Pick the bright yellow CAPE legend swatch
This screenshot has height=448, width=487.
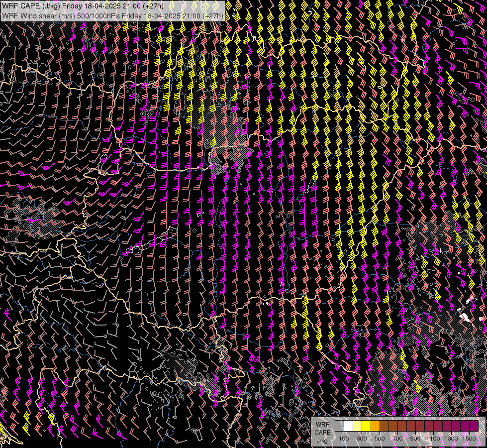[x=366, y=426]
